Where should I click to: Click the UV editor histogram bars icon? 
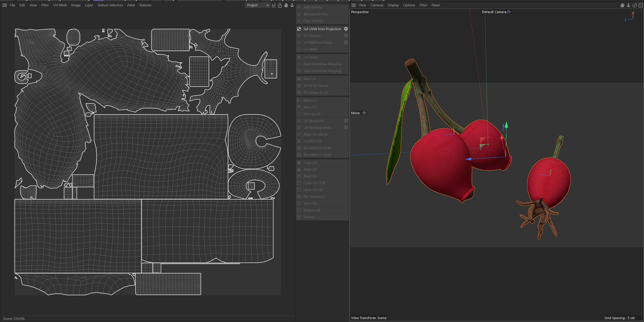pos(274,5)
